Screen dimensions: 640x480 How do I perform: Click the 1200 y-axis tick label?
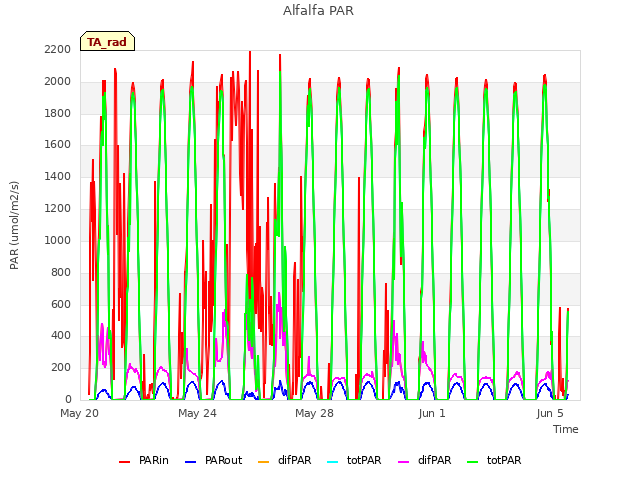(x=58, y=208)
